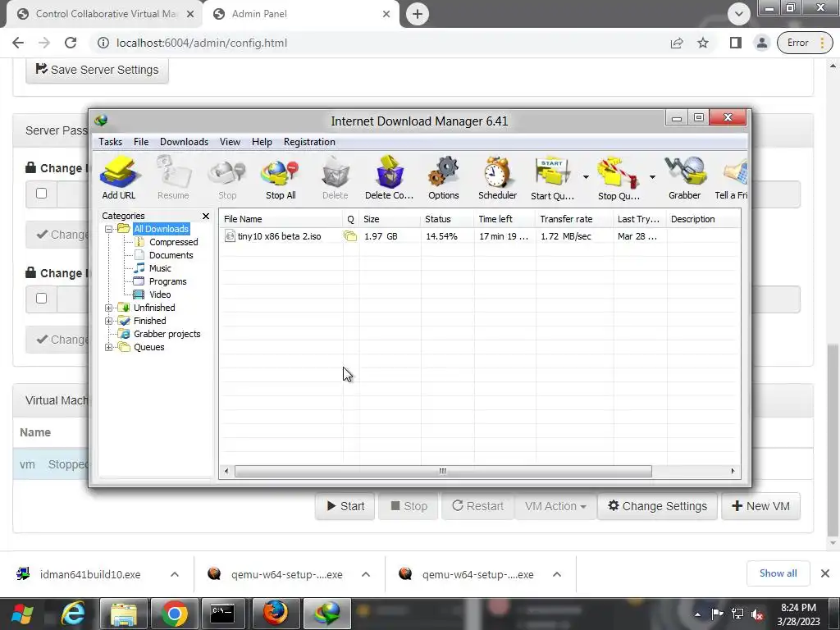Open Stop Queue dropdown arrow

coord(652,177)
